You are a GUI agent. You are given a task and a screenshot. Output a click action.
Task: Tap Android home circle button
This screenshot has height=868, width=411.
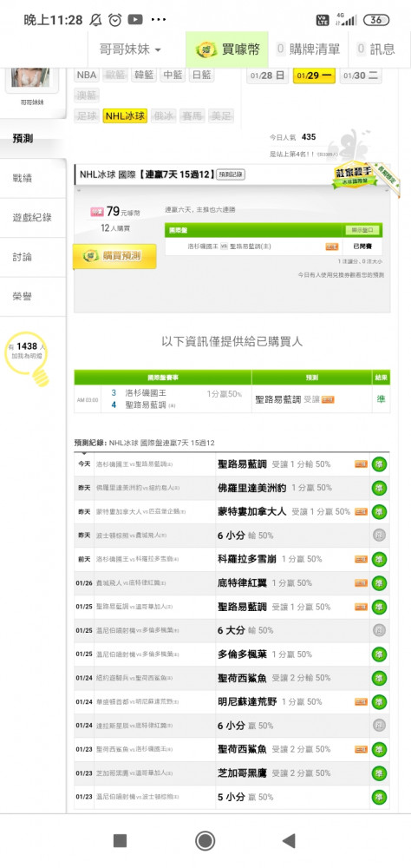point(205,841)
